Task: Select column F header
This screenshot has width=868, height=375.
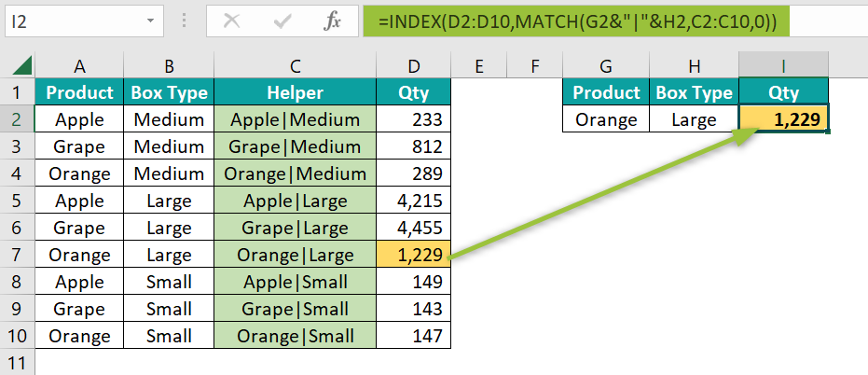Action: click(x=534, y=66)
